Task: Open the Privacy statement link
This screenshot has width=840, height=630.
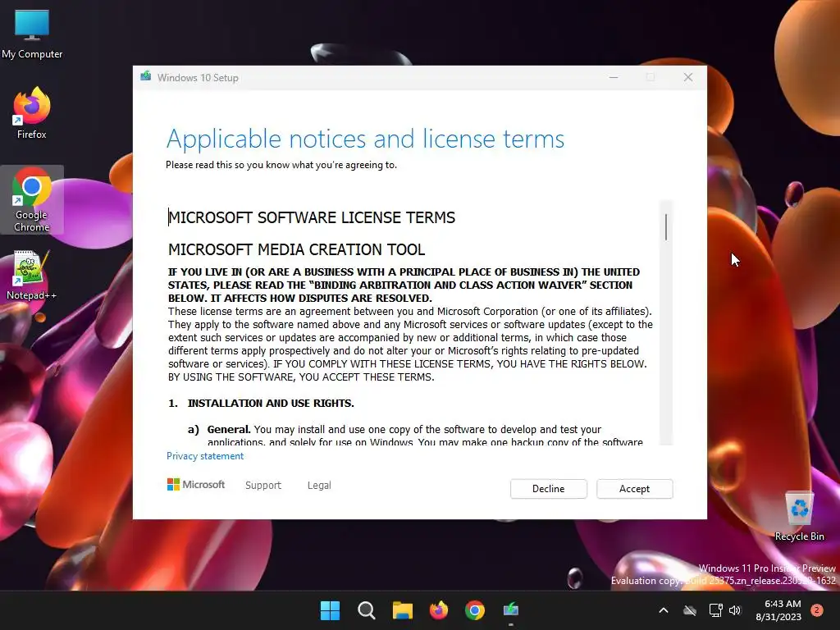Action: pos(204,456)
